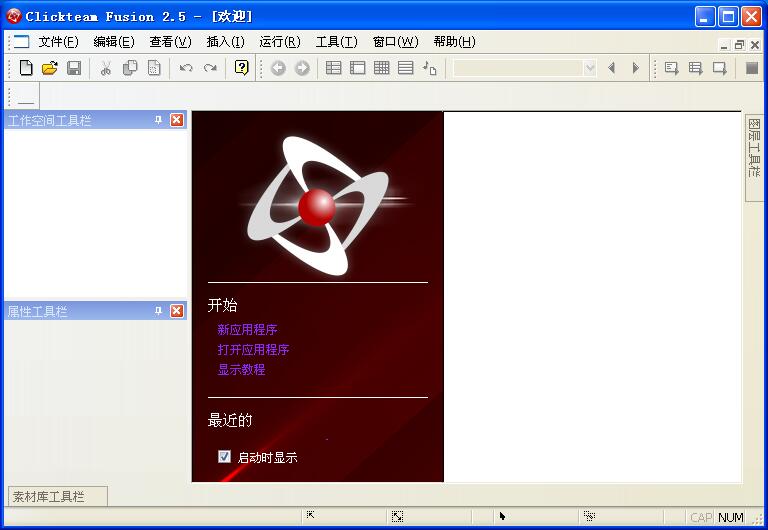Toggle the 启动时显示 checkbox
768x530 pixels.
tap(224, 457)
